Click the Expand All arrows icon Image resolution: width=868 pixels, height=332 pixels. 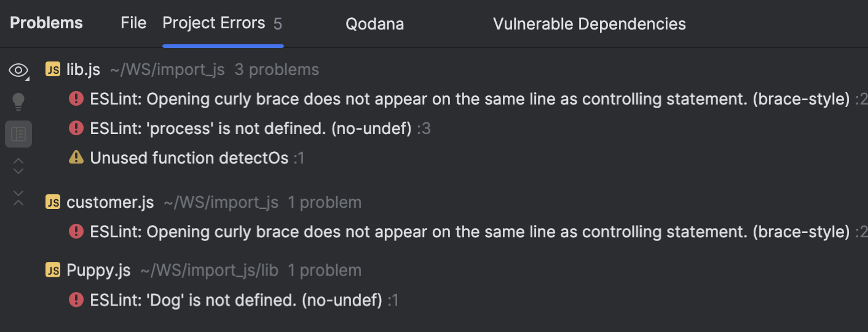click(x=18, y=165)
